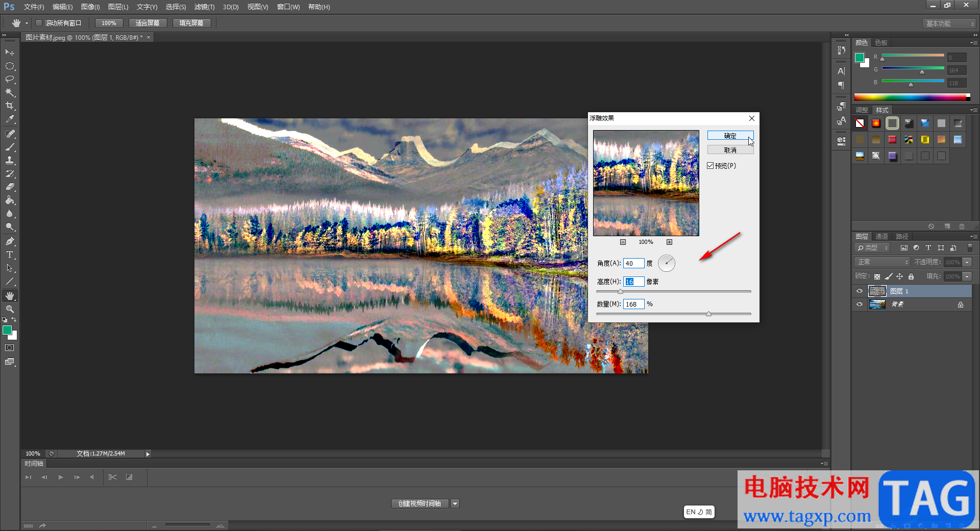Viewport: 980px width, 531px height.
Task: Select the History Brush tool
Action: (x=10, y=173)
